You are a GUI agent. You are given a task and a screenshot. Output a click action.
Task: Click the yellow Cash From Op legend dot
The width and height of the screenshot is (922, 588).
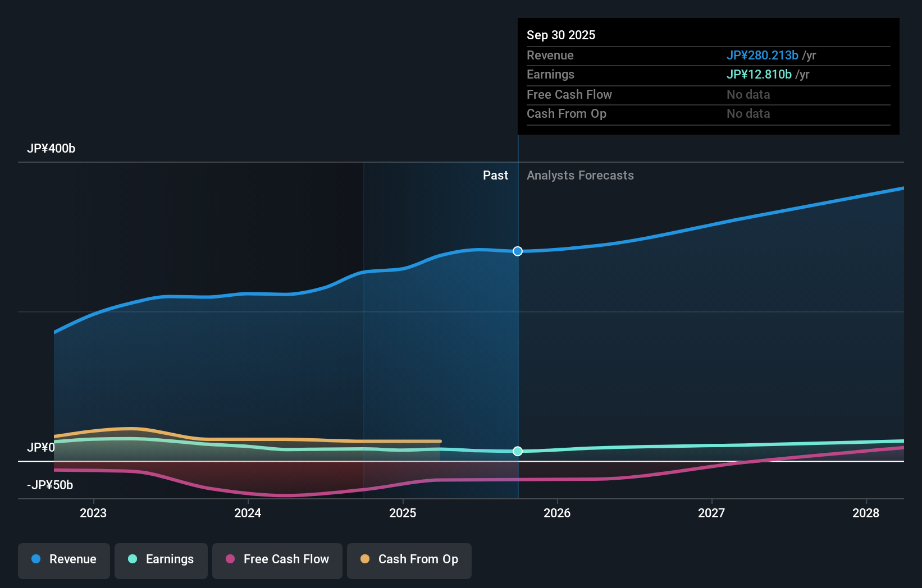[366, 559]
